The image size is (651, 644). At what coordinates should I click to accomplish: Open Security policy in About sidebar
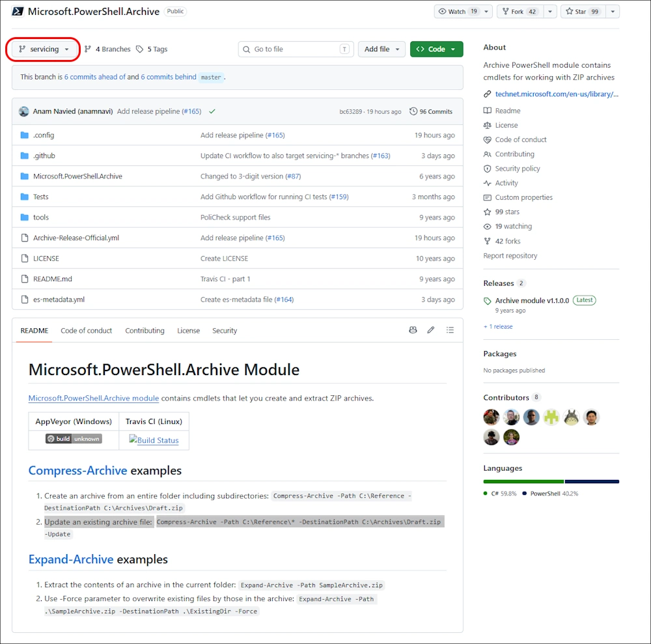(x=512, y=169)
